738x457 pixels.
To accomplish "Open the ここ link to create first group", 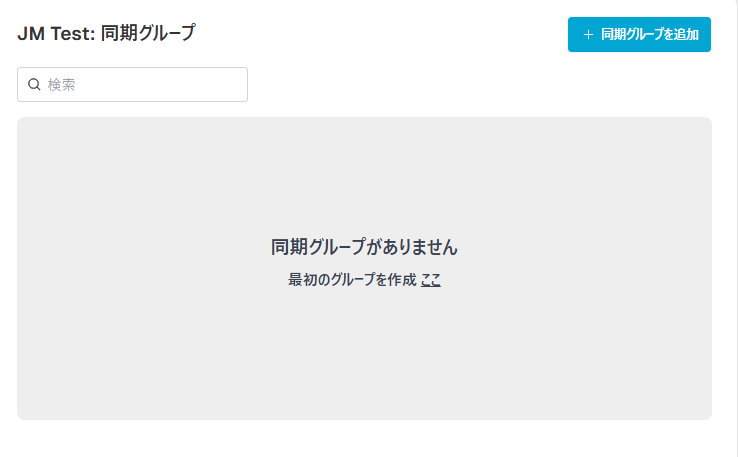I will (x=430, y=280).
